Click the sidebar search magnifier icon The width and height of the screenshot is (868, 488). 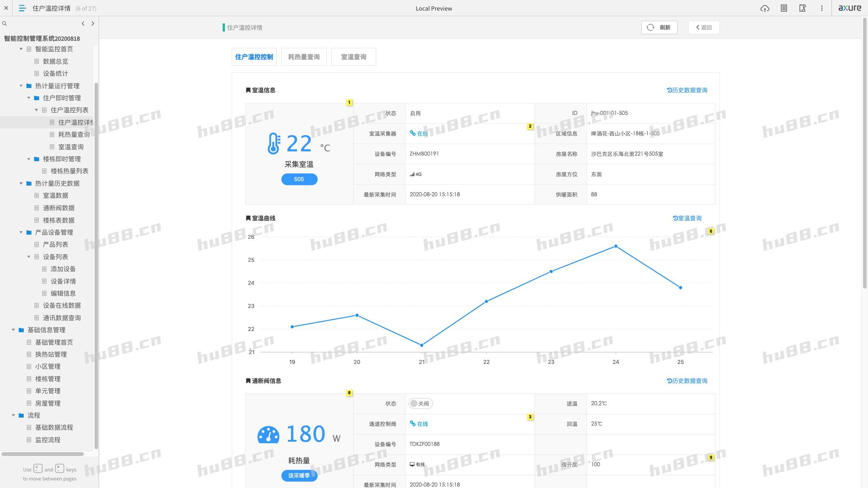coord(5,23)
